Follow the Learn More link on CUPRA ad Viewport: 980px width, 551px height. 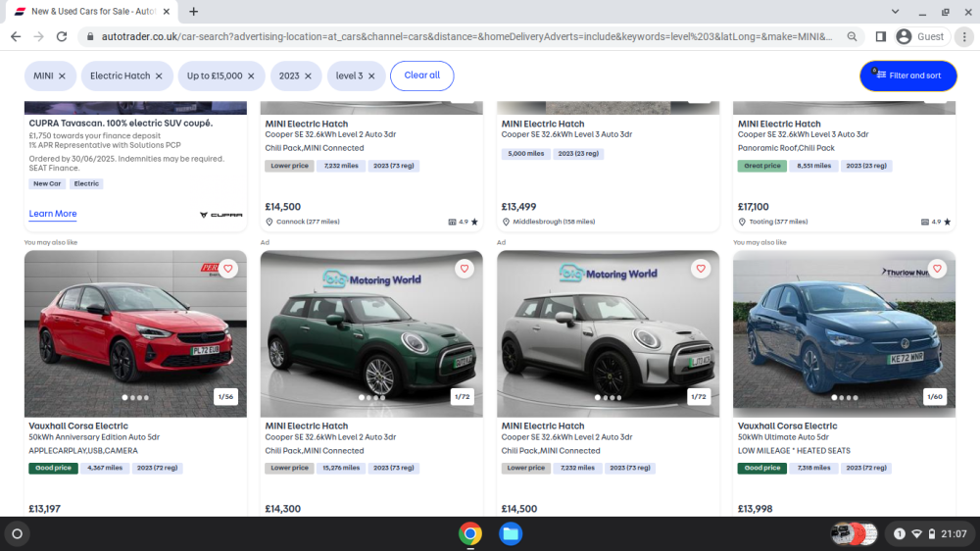point(53,214)
